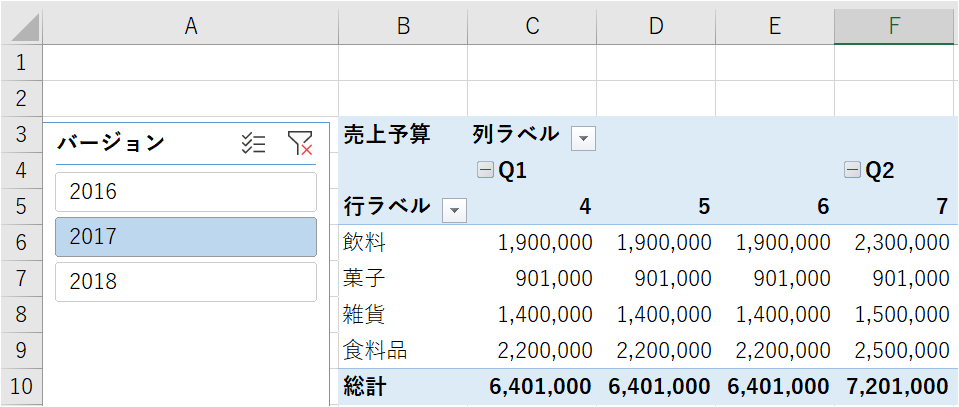The width and height of the screenshot is (959, 407).
Task: Clear the バージョン slicer filter
Action: [x=300, y=144]
